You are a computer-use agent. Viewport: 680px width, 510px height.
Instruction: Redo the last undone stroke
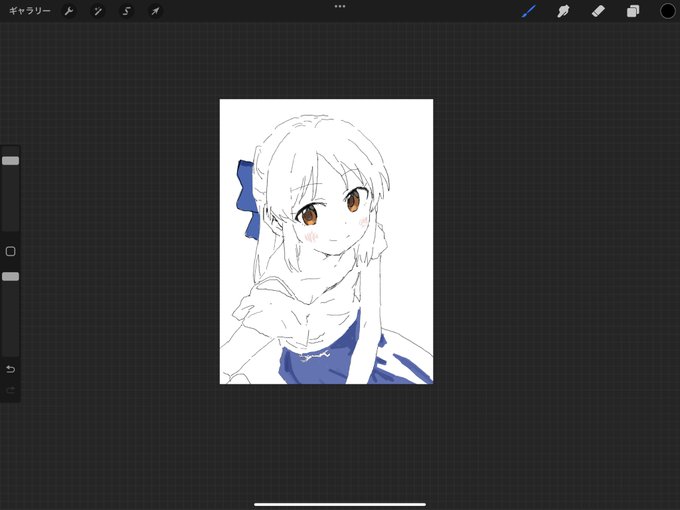10,391
